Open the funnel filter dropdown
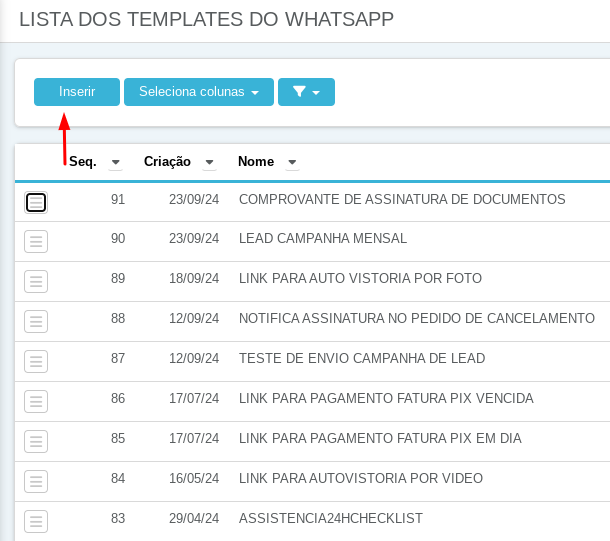Viewport: 610px width, 541px height. coord(306,92)
